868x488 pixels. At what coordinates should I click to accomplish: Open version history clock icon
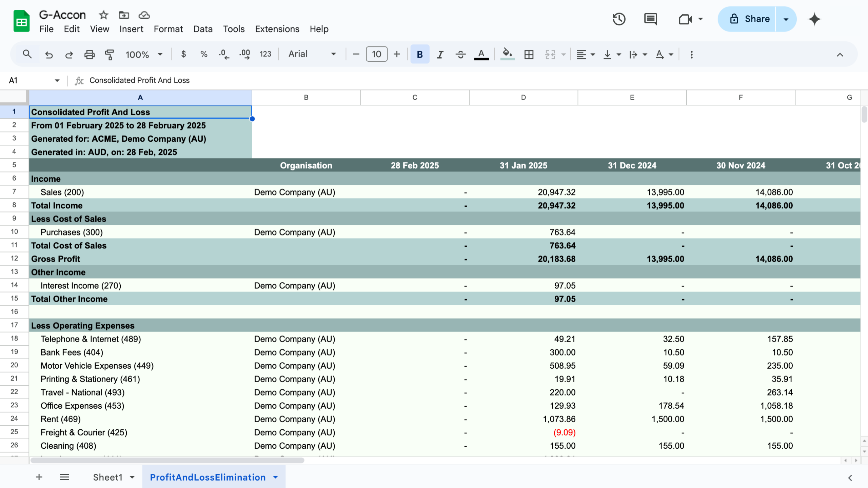click(x=619, y=19)
